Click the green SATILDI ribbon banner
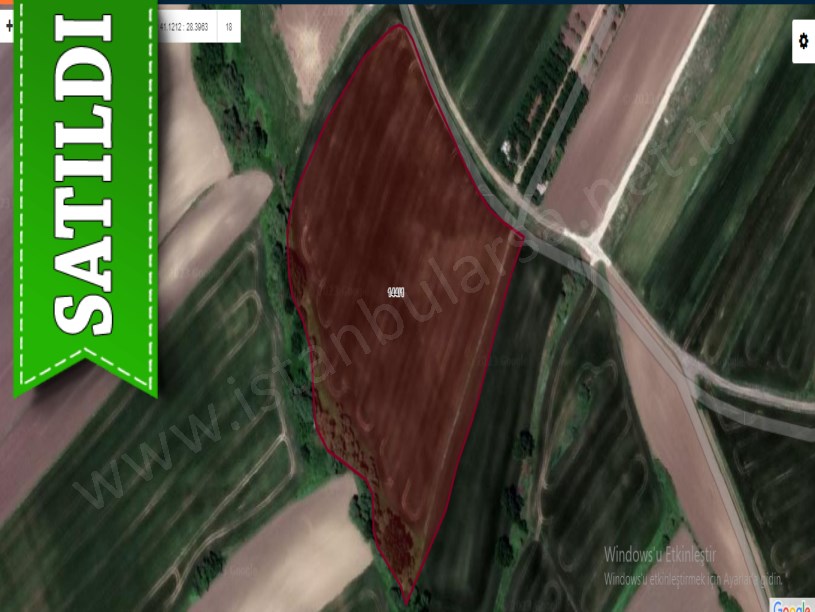This screenshot has height=612, width=815. pos(85,190)
